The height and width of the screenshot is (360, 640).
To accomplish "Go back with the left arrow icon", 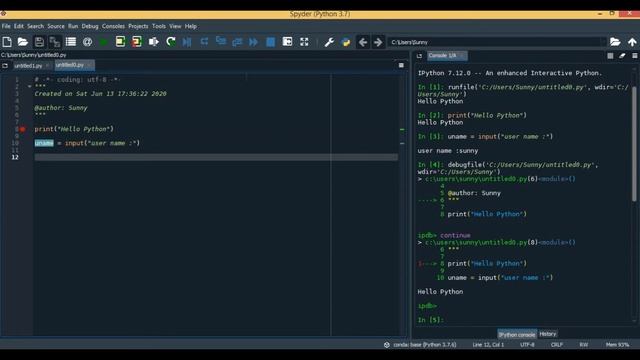I will (363, 42).
